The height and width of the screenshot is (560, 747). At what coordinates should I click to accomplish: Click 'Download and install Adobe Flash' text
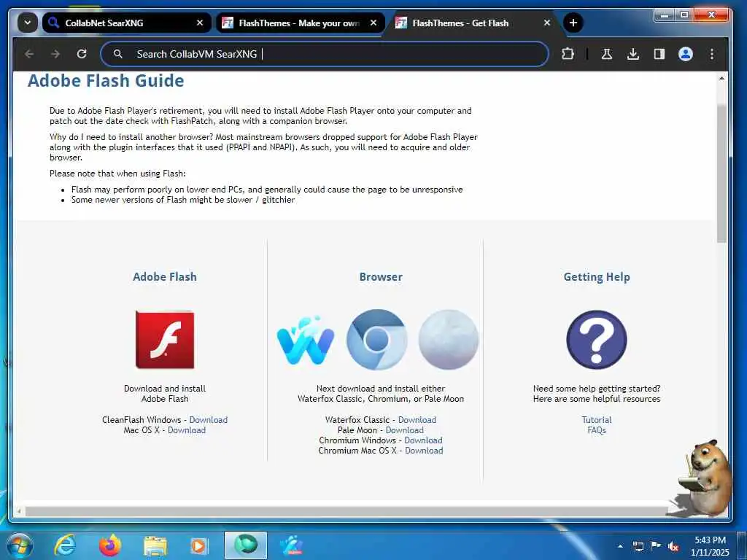[x=165, y=393]
